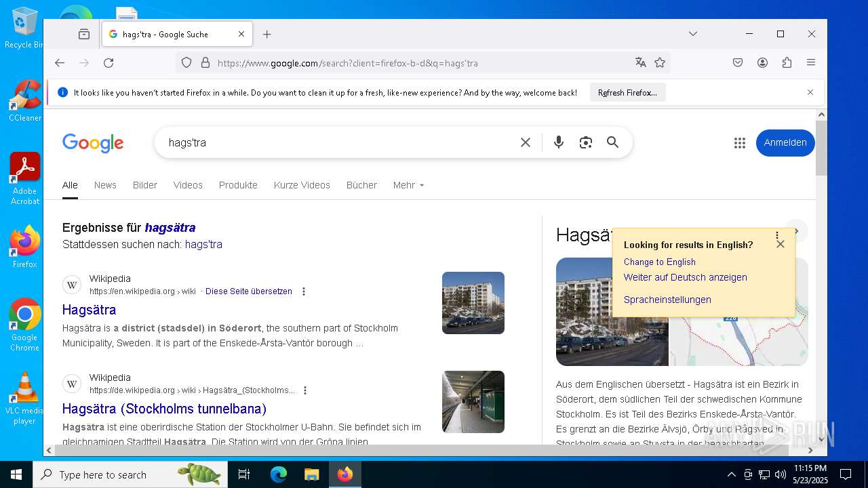Search by image with camera icon
The height and width of the screenshot is (488, 868).
[x=586, y=142]
